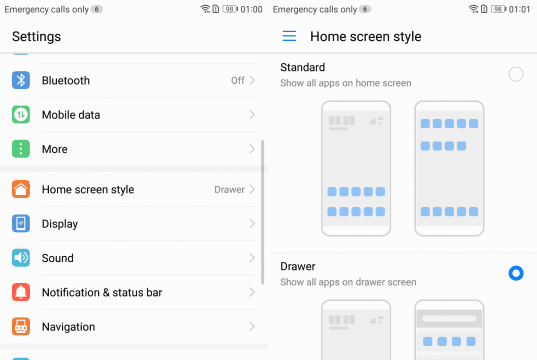Expand the More row chevron
537x360 pixels.
click(x=252, y=149)
